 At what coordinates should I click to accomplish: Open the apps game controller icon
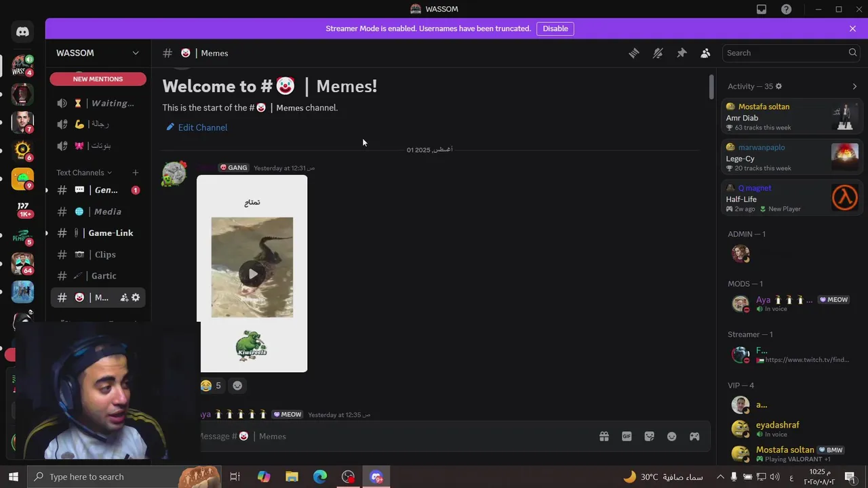click(x=694, y=436)
